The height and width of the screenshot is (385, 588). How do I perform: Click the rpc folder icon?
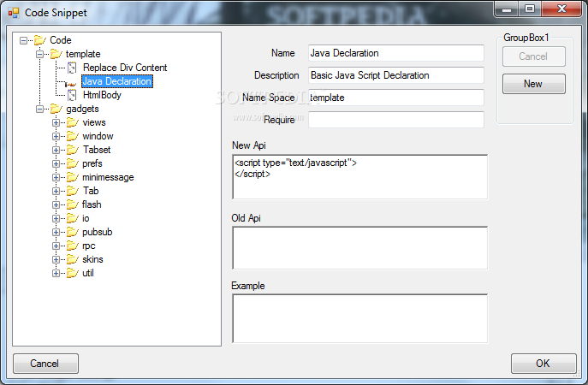[73, 246]
